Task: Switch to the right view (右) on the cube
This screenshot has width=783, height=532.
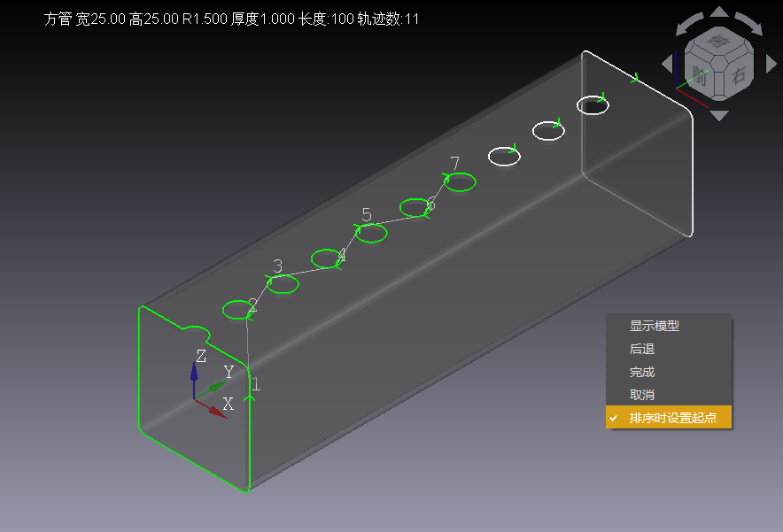Action: point(738,74)
